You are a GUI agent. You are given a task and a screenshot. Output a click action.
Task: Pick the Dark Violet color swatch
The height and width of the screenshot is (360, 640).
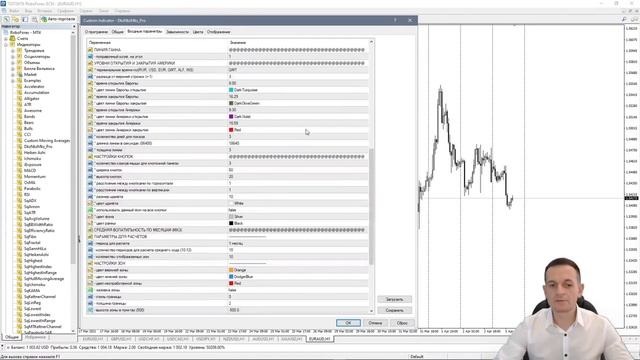click(231, 117)
